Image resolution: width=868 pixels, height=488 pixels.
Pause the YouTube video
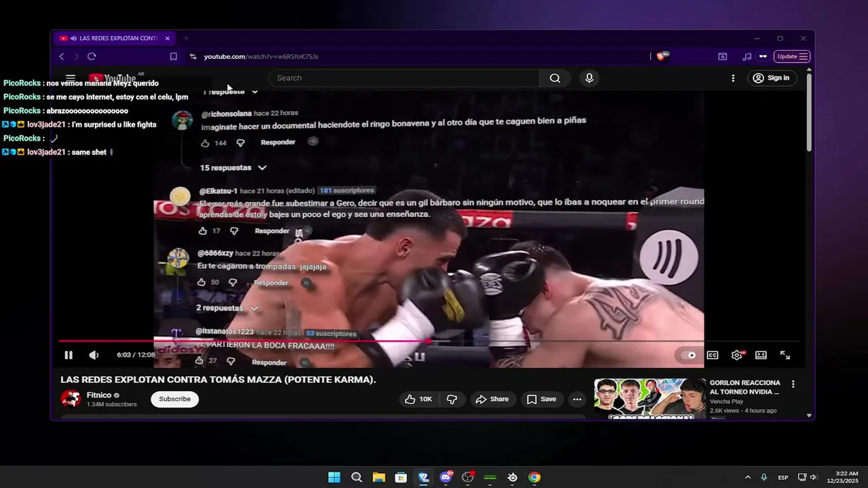click(x=68, y=355)
